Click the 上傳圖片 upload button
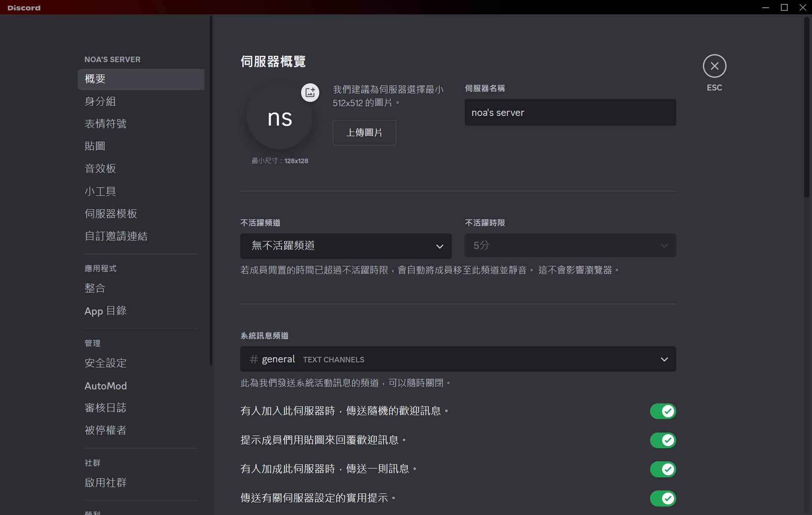The height and width of the screenshot is (515, 812). [364, 133]
